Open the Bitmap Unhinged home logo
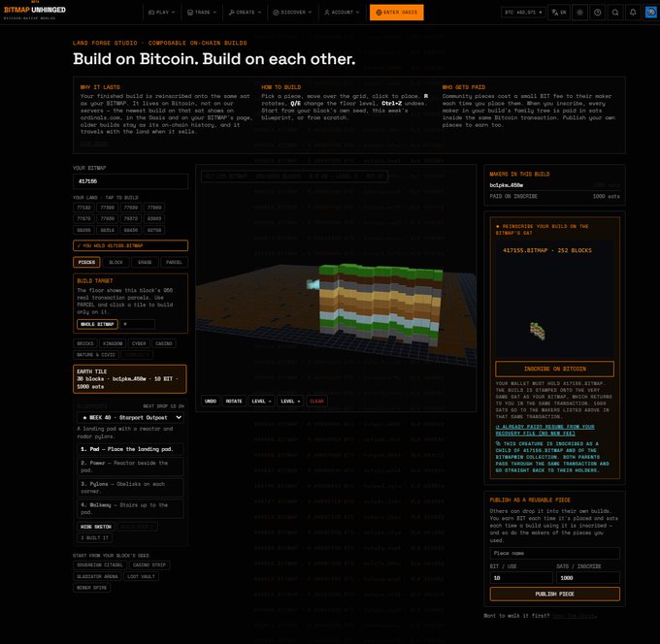This screenshot has height=644, width=660. 35,12
